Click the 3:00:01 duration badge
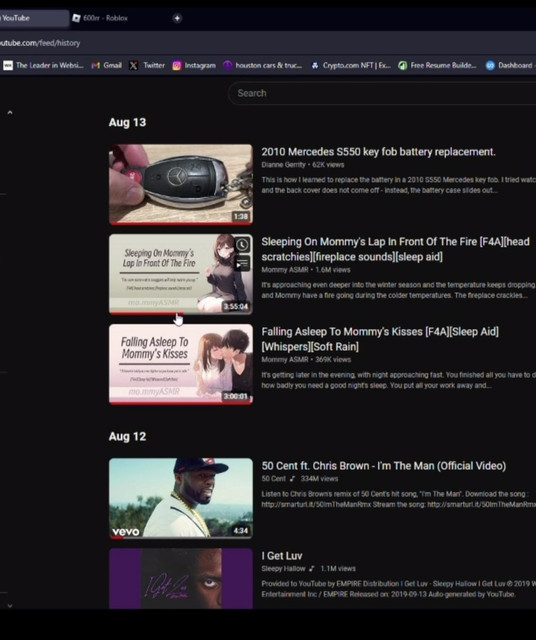536x640 pixels. tap(236, 396)
